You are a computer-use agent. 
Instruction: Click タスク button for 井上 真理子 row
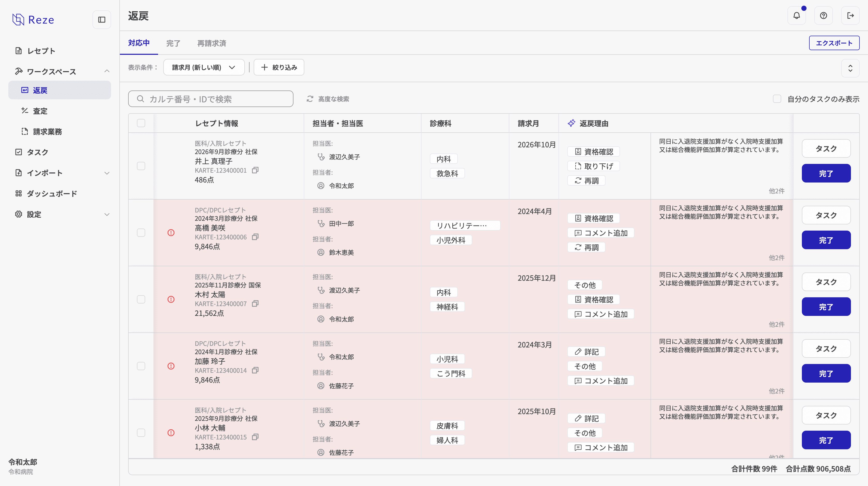[826, 148]
